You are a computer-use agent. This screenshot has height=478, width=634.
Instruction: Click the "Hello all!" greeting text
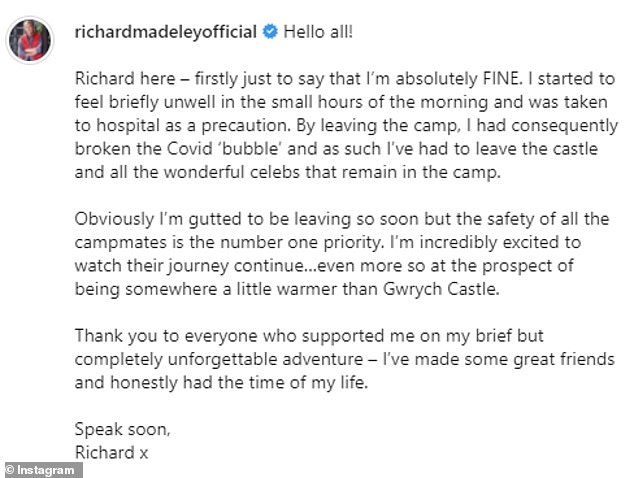pyautogui.click(x=318, y=31)
